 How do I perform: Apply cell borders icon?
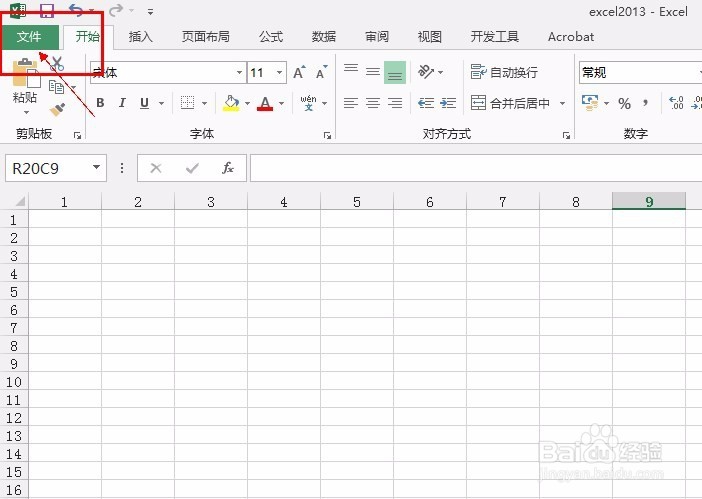pyautogui.click(x=188, y=103)
